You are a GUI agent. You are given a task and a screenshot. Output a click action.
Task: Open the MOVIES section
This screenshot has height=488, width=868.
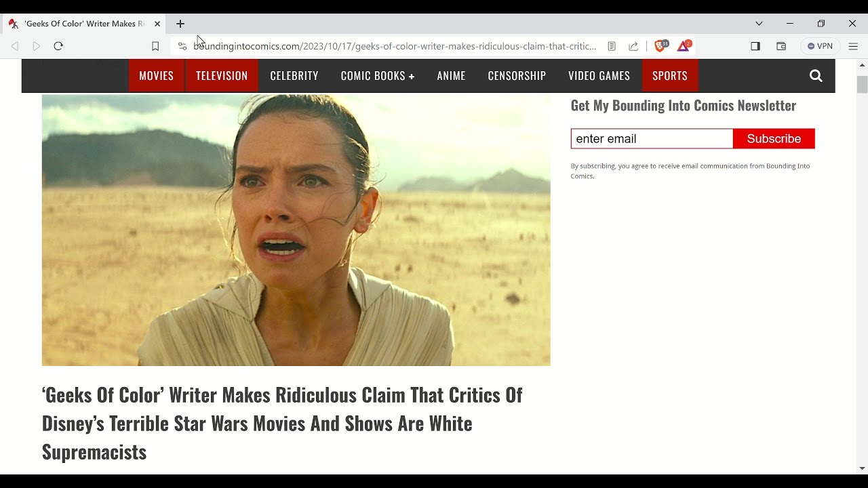point(157,76)
